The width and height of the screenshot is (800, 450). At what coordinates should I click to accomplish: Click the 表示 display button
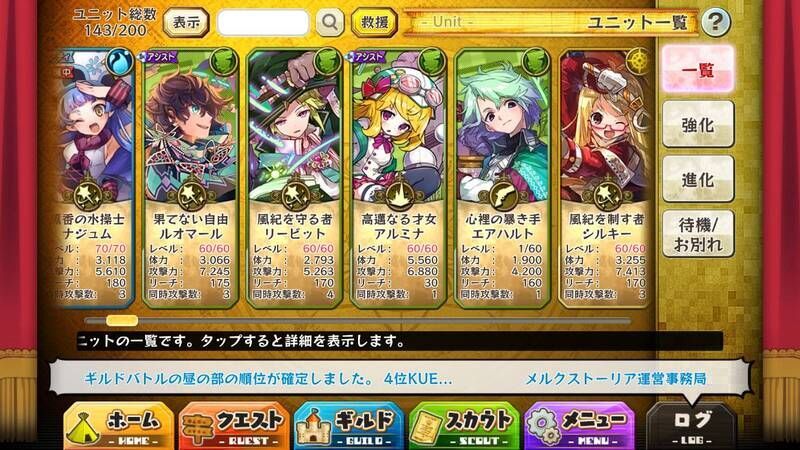[186, 22]
